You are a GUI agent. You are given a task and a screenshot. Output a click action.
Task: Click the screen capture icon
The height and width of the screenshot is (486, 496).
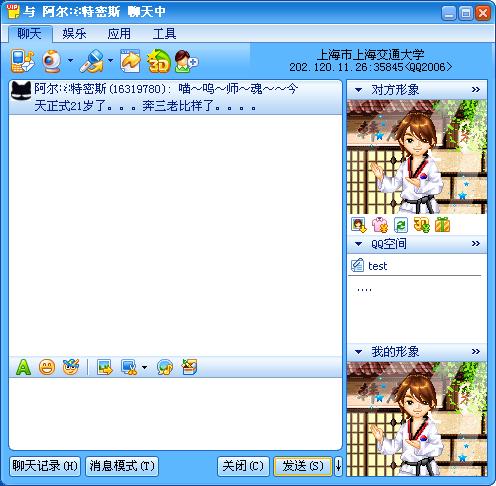(x=129, y=367)
